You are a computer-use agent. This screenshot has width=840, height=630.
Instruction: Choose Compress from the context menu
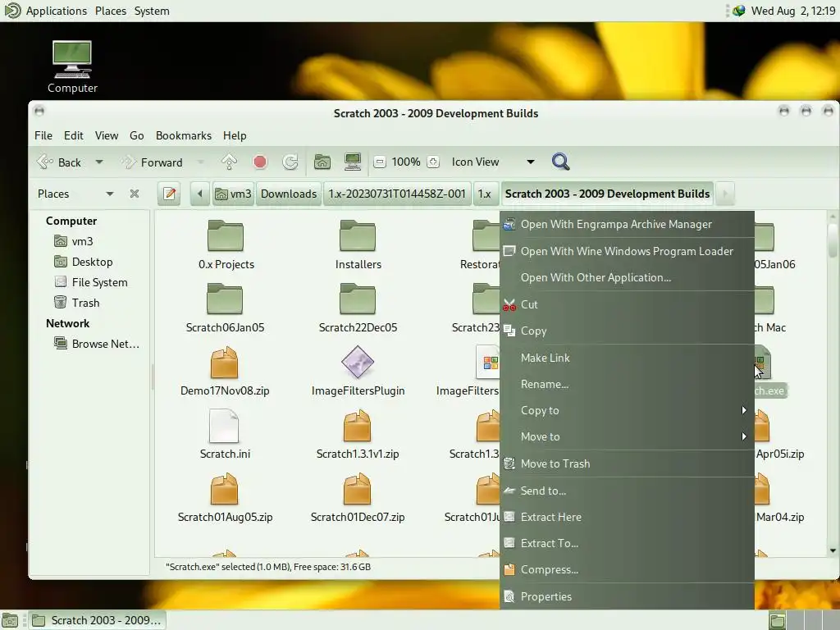point(627,569)
